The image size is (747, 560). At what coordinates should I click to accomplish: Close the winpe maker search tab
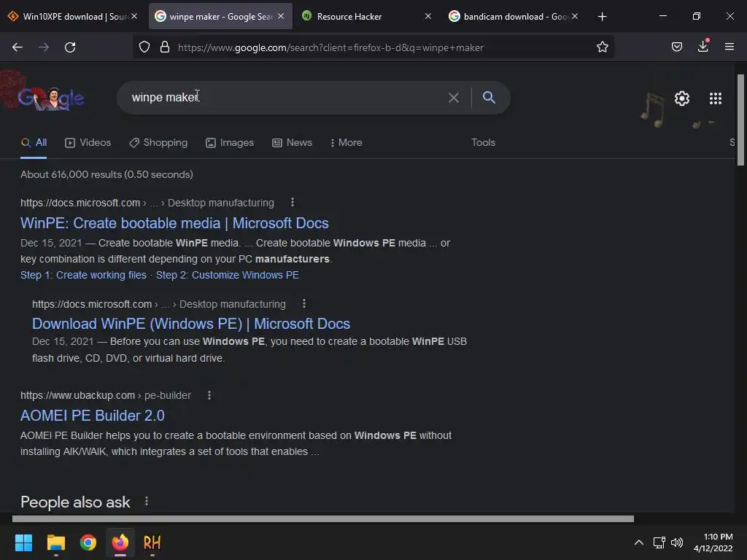(x=281, y=16)
